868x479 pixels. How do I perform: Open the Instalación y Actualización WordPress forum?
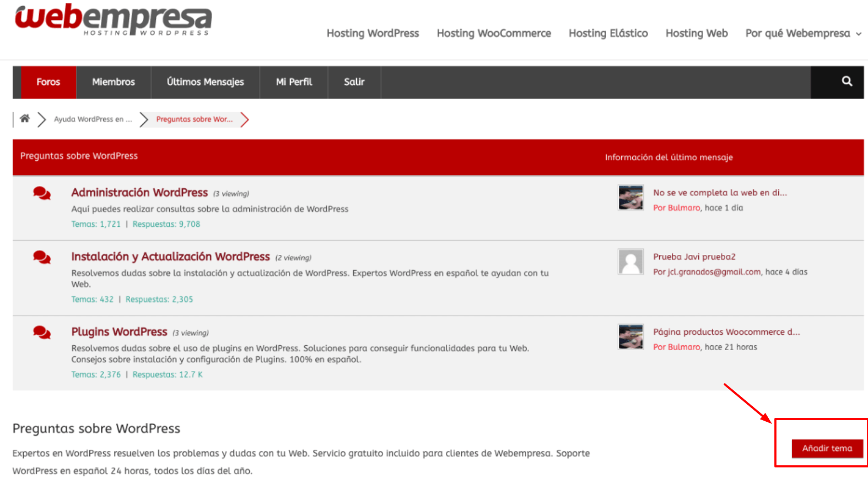coord(170,257)
